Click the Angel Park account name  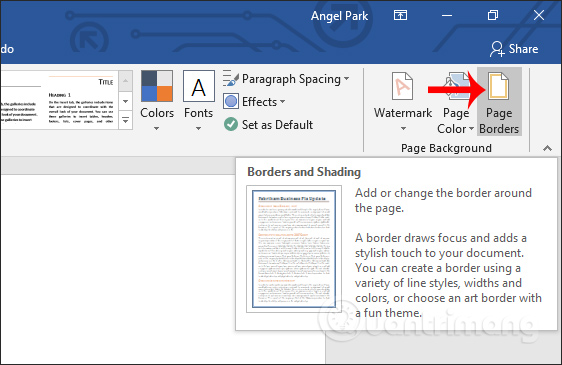pyautogui.click(x=339, y=16)
